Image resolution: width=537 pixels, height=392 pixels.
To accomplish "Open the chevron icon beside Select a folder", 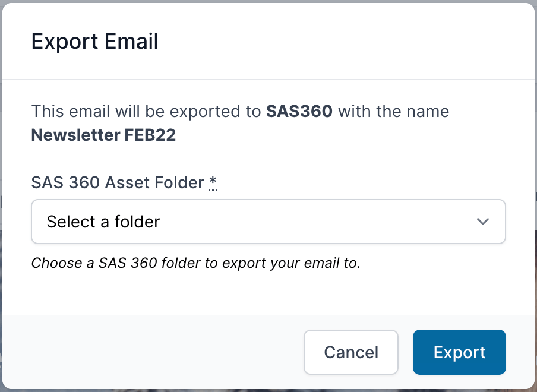I will pyautogui.click(x=483, y=221).
